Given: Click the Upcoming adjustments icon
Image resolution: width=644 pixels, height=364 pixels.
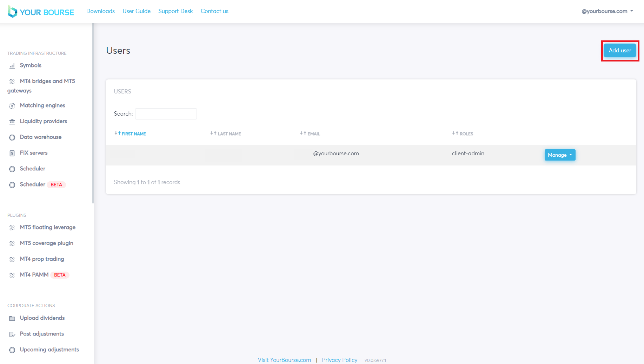Looking at the screenshot, I should point(12,350).
